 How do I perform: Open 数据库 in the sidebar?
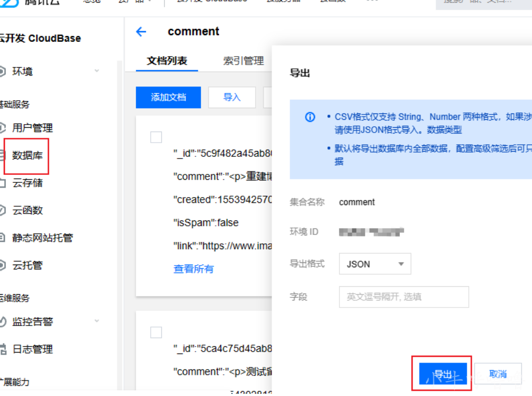(x=27, y=156)
